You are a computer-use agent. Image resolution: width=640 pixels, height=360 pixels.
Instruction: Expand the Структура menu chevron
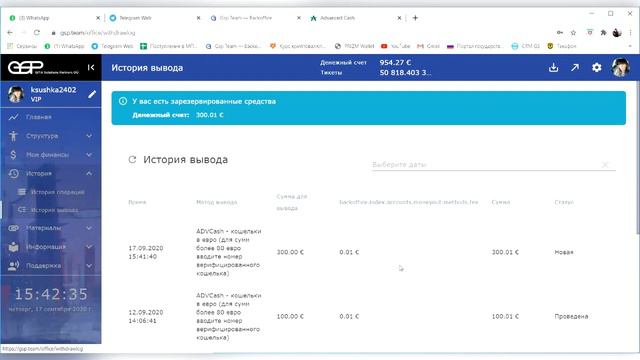[x=89, y=136]
